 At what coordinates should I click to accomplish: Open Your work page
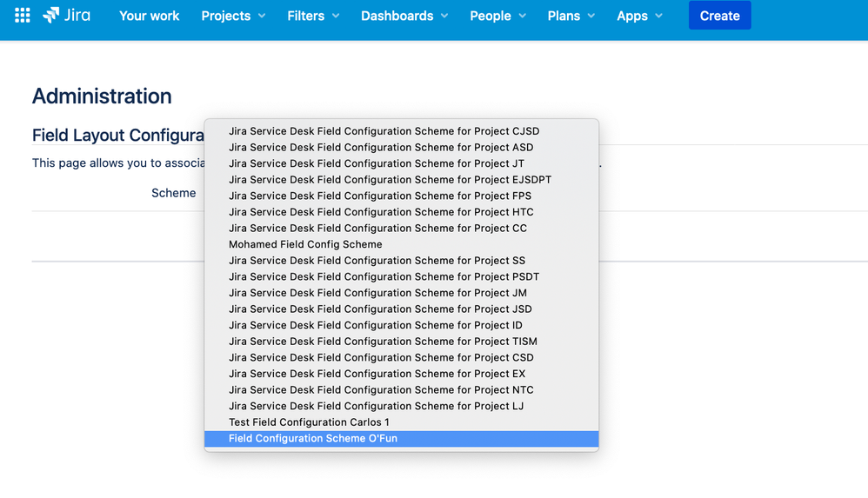point(149,16)
